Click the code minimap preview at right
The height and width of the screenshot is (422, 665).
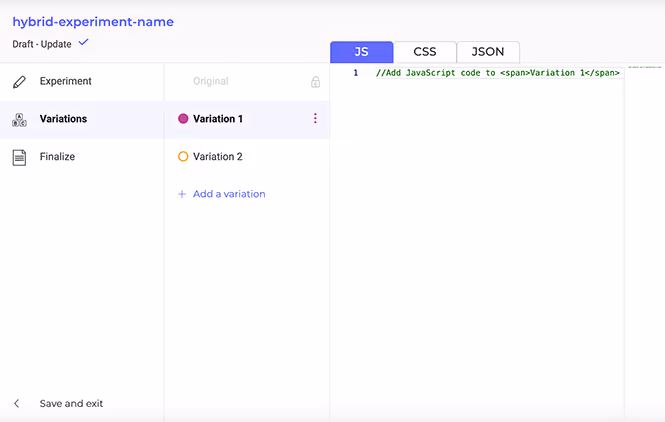pyautogui.click(x=645, y=67)
